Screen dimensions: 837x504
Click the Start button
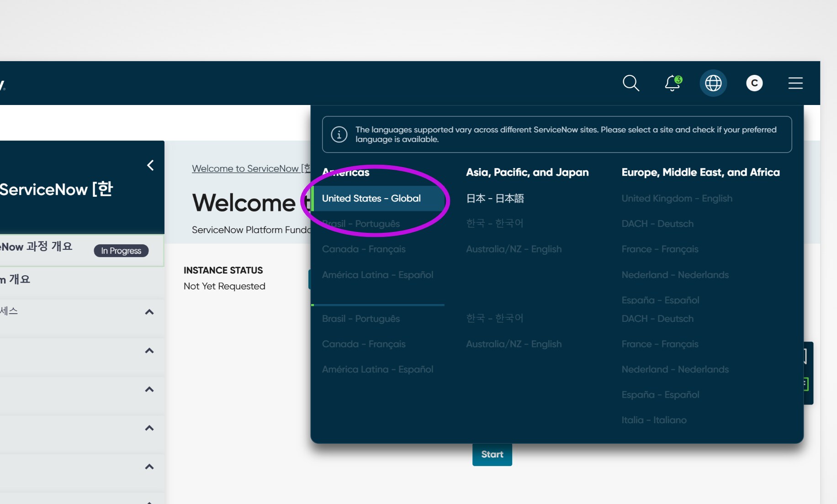tap(492, 454)
